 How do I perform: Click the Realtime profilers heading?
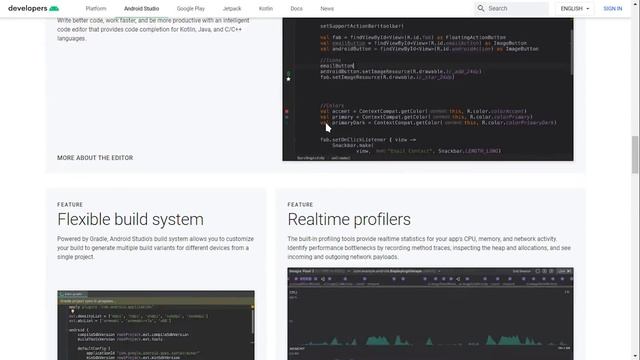pyautogui.click(x=349, y=220)
